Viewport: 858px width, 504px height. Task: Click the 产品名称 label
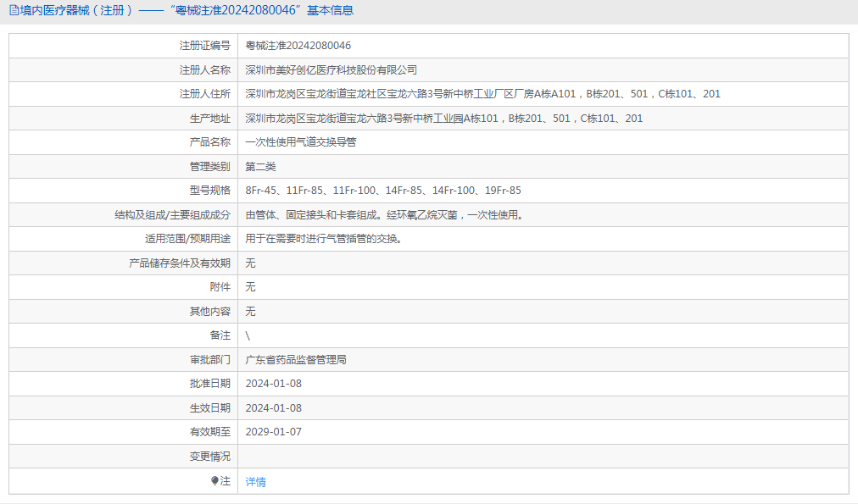click(209, 142)
